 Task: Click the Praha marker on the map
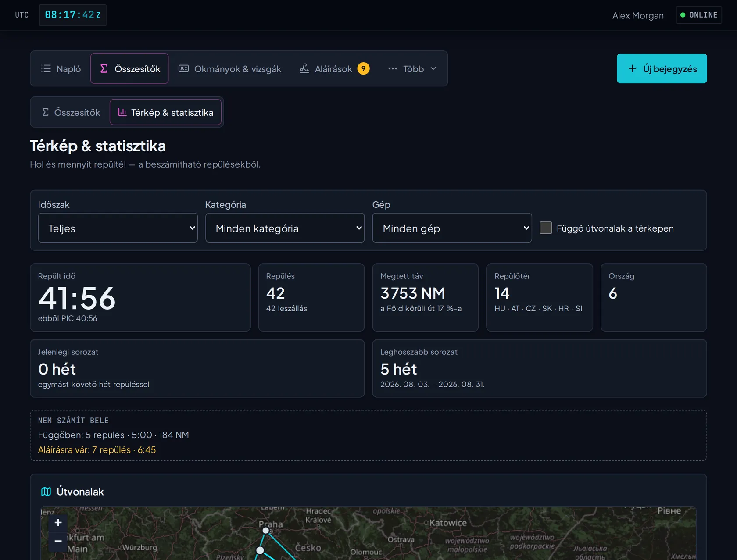265,531
